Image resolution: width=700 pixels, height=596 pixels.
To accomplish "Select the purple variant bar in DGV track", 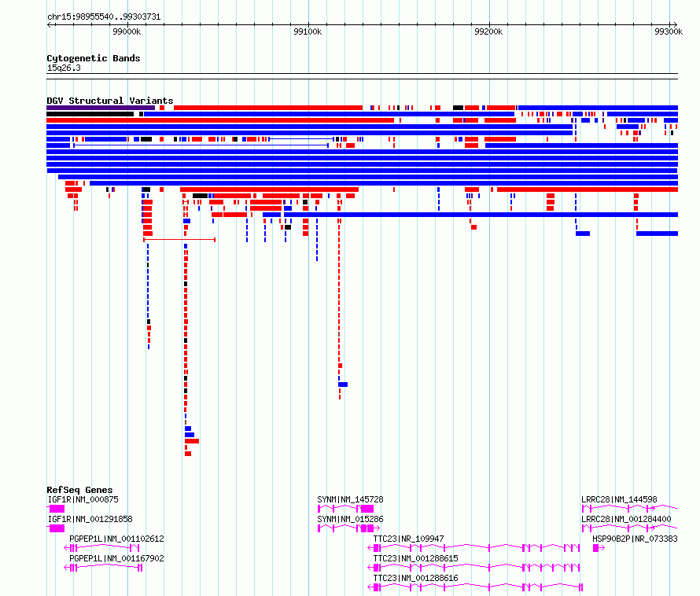I will (x=101, y=108).
